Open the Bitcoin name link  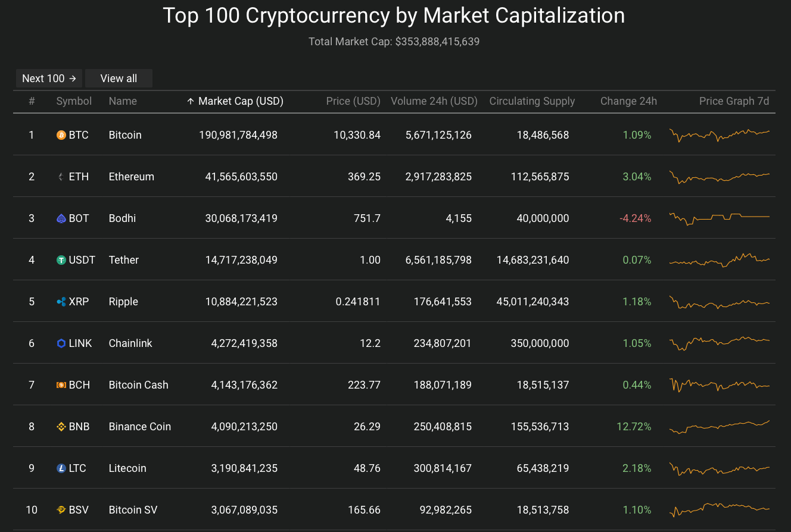pyautogui.click(x=125, y=135)
